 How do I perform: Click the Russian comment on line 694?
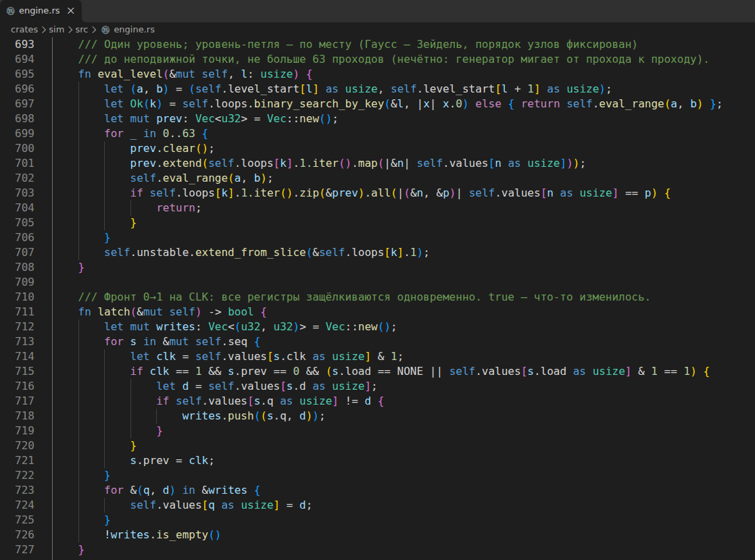pyautogui.click(x=393, y=59)
